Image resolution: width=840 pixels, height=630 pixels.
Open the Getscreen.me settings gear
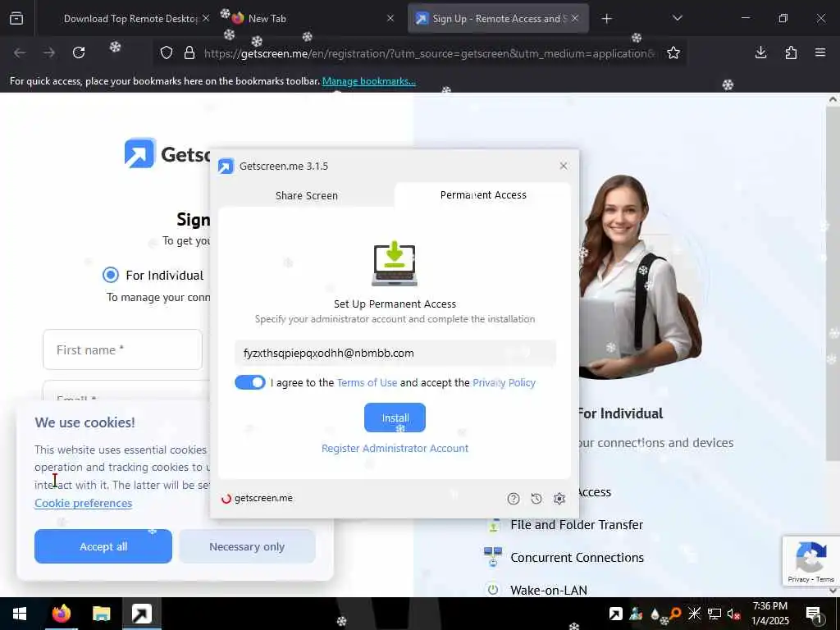pos(559,499)
